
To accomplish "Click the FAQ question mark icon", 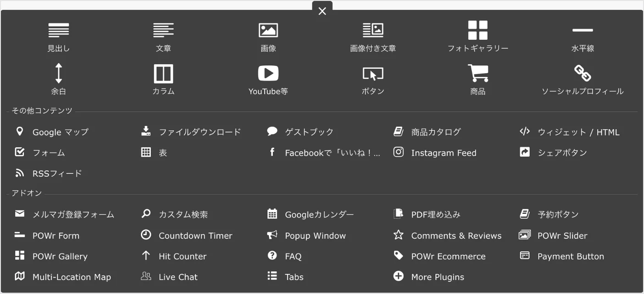I will (272, 256).
